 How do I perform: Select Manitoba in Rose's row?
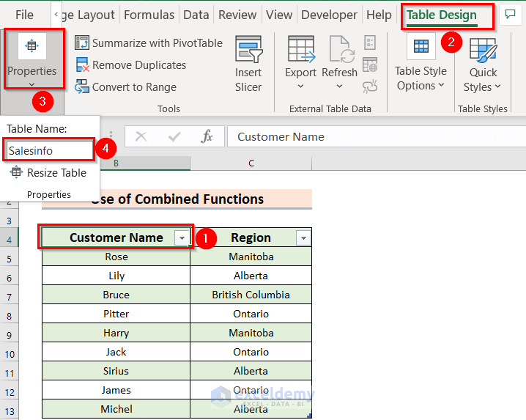click(251, 257)
